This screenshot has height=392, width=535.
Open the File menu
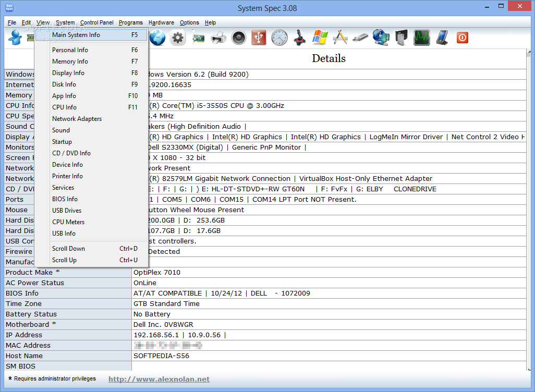12,22
